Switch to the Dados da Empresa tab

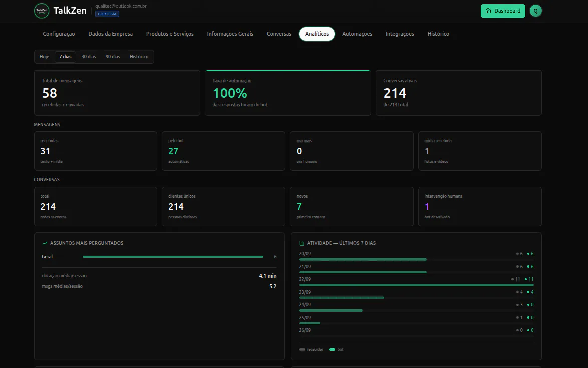click(x=111, y=34)
